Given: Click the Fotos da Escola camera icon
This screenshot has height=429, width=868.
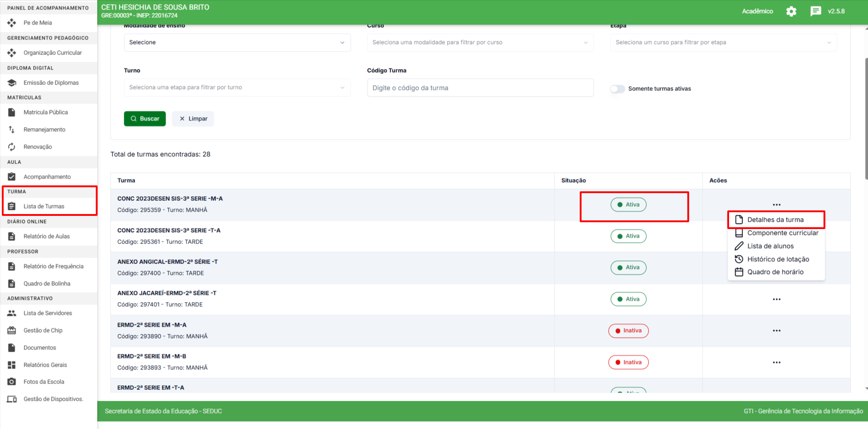Looking at the screenshot, I should [12, 382].
